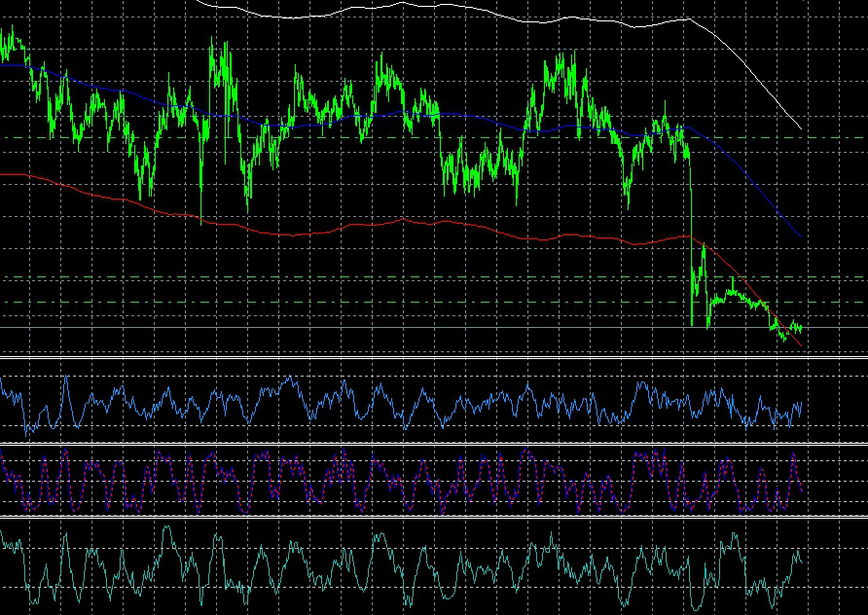Click the right endpoint of the white line
Image resolution: width=868 pixels, height=615 pixels.
[x=801, y=128]
